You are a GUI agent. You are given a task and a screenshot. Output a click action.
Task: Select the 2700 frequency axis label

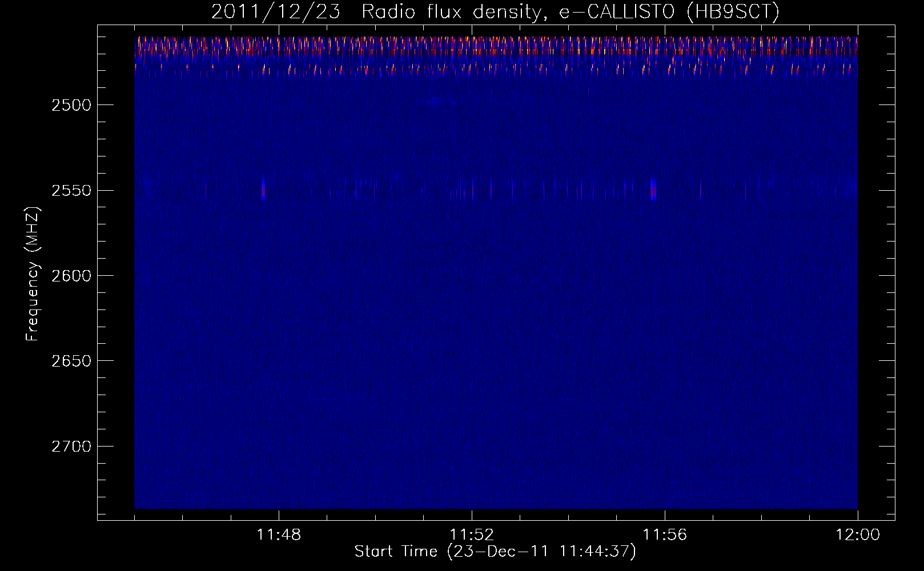71,447
